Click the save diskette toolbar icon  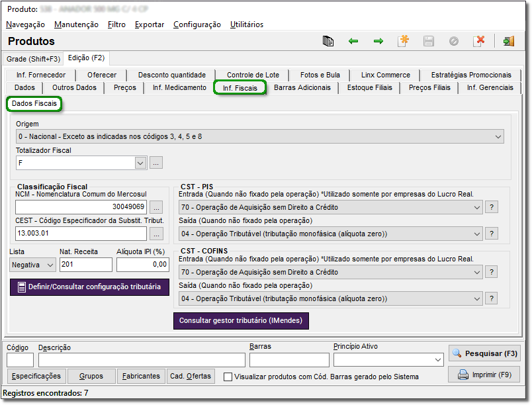(429, 41)
